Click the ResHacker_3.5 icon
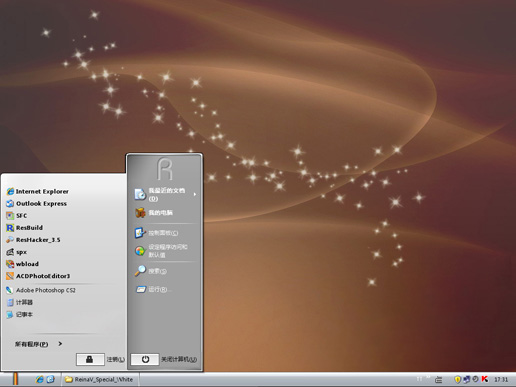 [x=10, y=240]
